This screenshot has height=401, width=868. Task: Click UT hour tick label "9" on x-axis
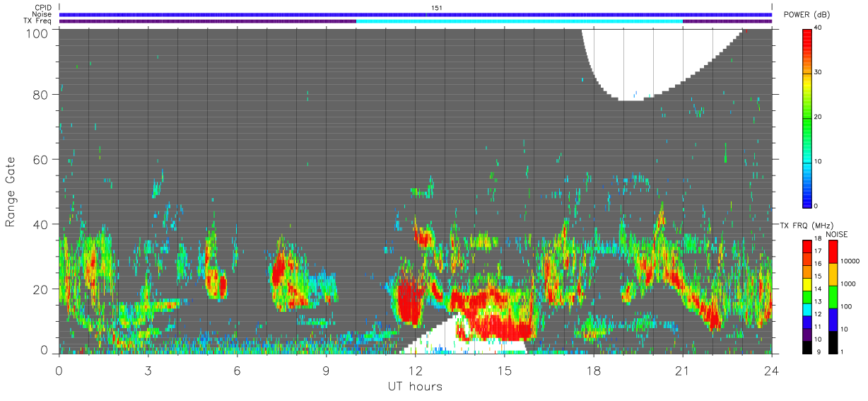click(x=326, y=370)
